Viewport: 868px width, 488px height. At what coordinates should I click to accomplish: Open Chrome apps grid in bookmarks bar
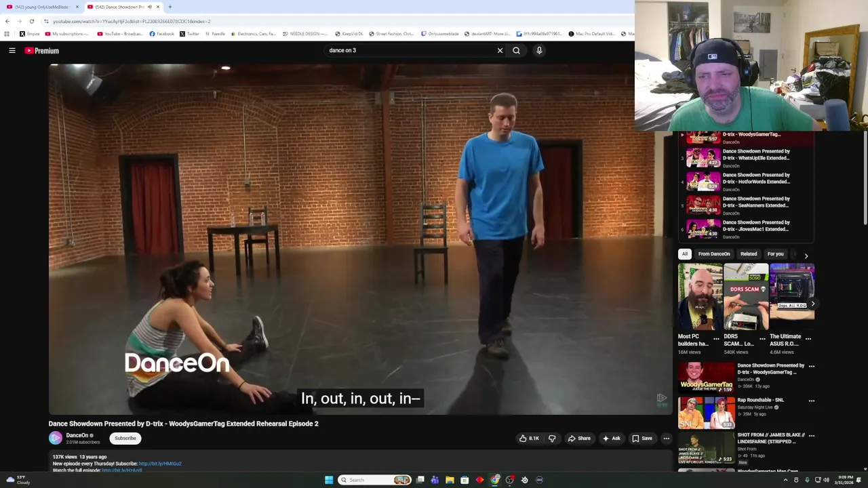7,34
